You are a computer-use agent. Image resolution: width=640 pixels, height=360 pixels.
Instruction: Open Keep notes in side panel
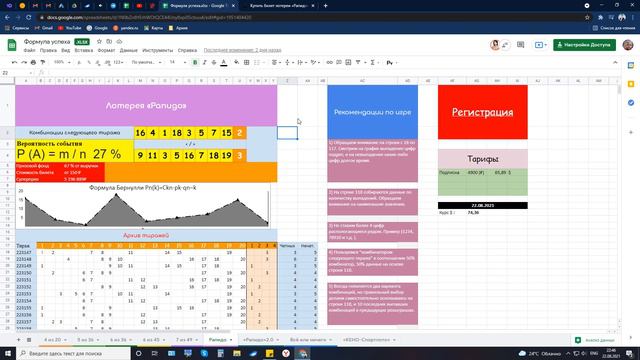point(631,84)
